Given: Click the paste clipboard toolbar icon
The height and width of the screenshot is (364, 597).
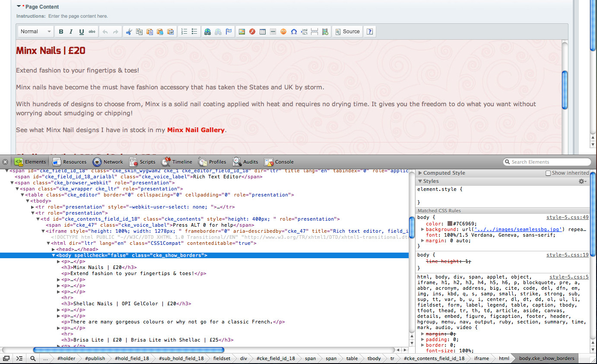Looking at the screenshot, I should coord(149,32).
